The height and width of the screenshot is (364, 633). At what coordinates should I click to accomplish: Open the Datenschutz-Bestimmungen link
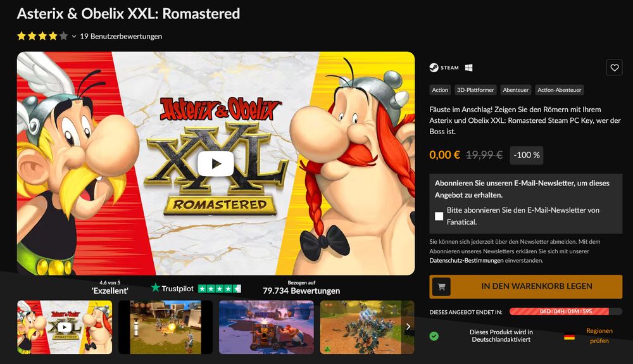coord(467,261)
